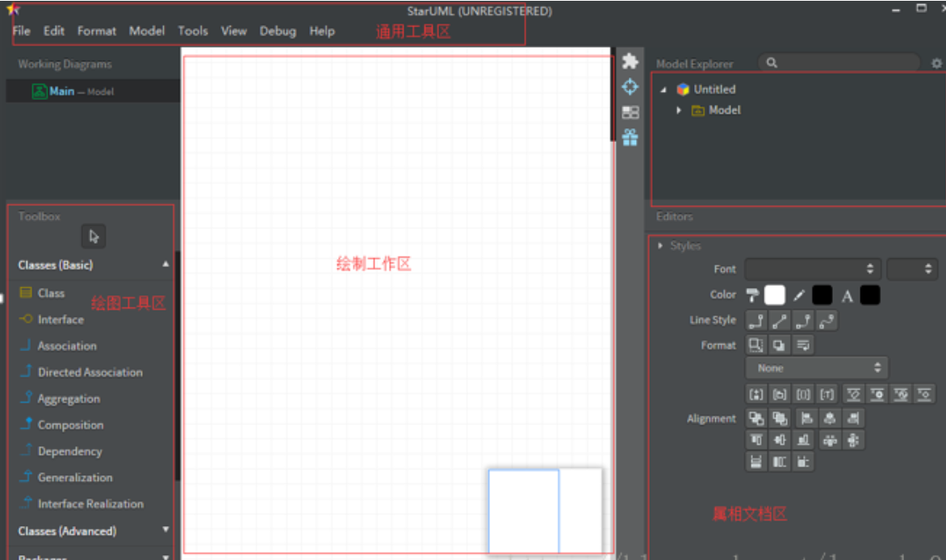Screen dimensions: 946x560
Task: Set line style to oblique straight line
Action: 780,320
